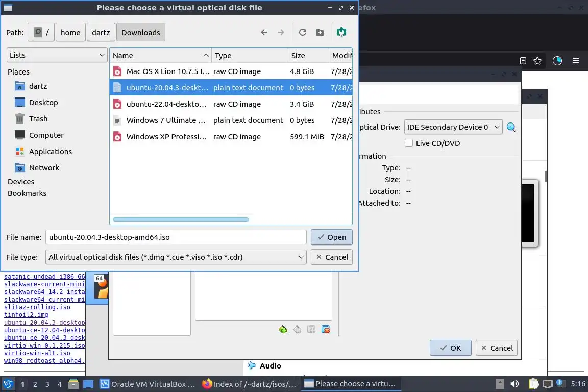Switch to workspace 2 in taskbar

tap(35, 384)
